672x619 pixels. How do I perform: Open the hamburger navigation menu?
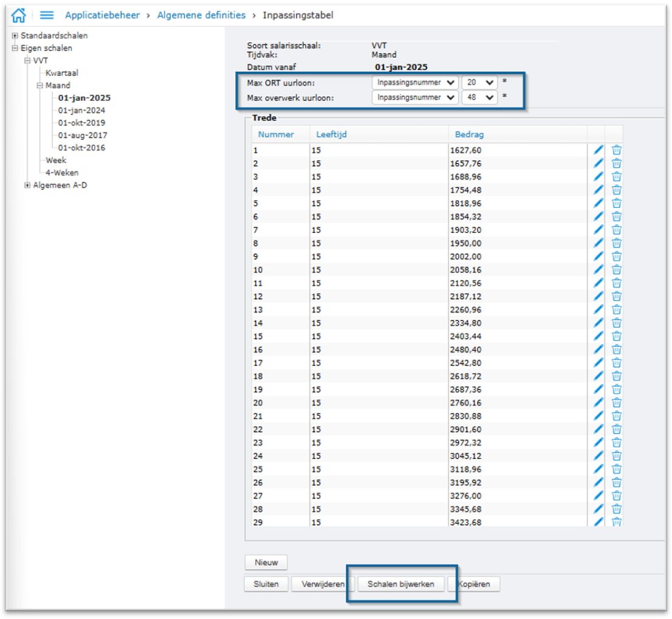[46, 15]
